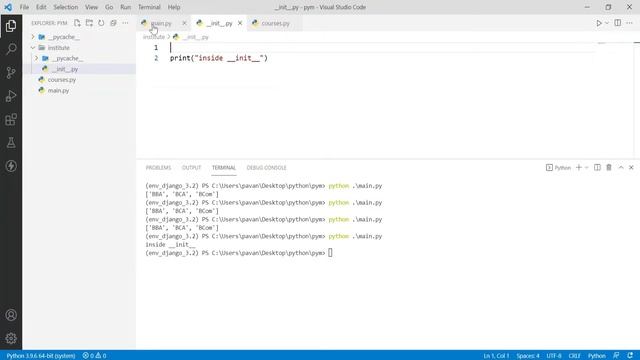The image size is (640, 360).
Task: Open the Accounts menu icon
Action: (x=11, y=315)
